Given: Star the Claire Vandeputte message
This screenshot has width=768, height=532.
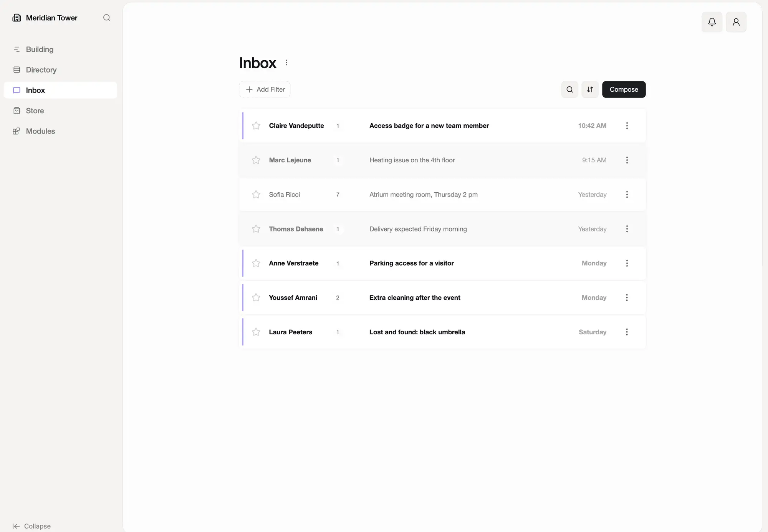Looking at the screenshot, I should pyautogui.click(x=256, y=126).
